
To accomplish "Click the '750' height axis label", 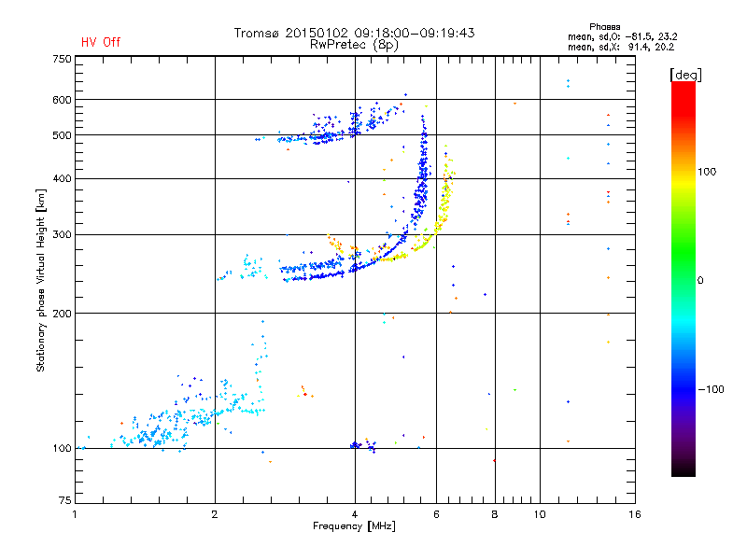I will click(x=62, y=59).
